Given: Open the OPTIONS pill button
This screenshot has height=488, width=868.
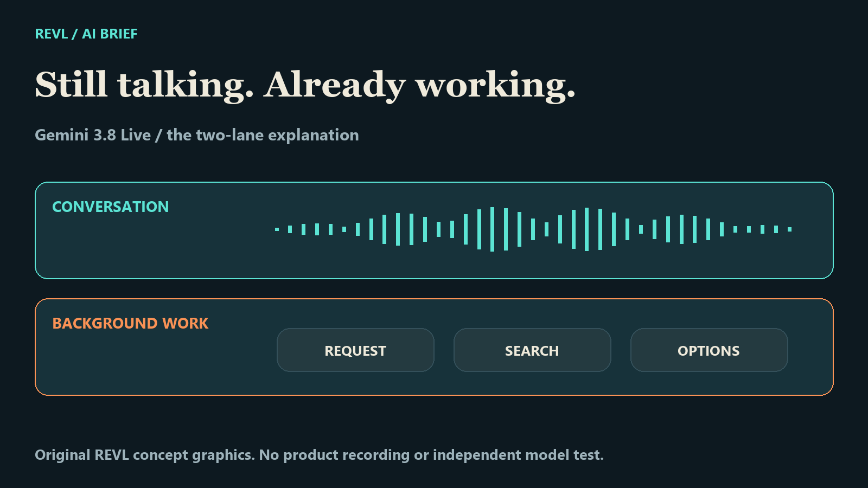Looking at the screenshot, I should click(x=709, y=350).
